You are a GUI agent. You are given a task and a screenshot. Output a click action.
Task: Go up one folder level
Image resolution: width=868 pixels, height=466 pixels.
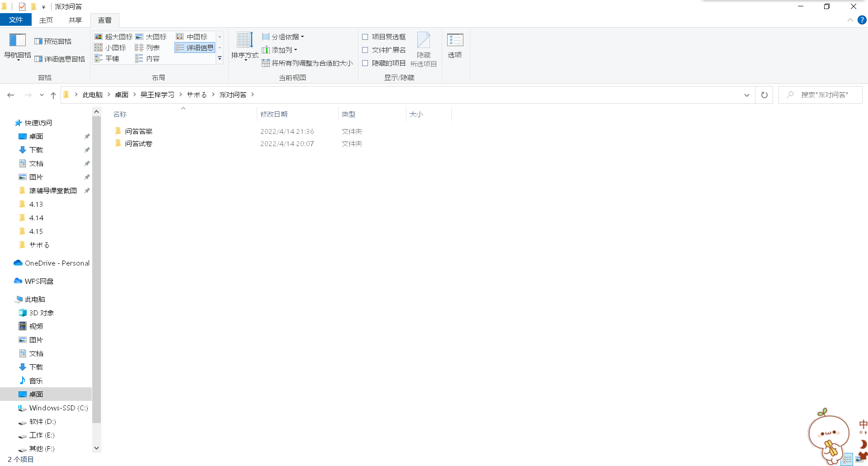(x=53, y=95)
